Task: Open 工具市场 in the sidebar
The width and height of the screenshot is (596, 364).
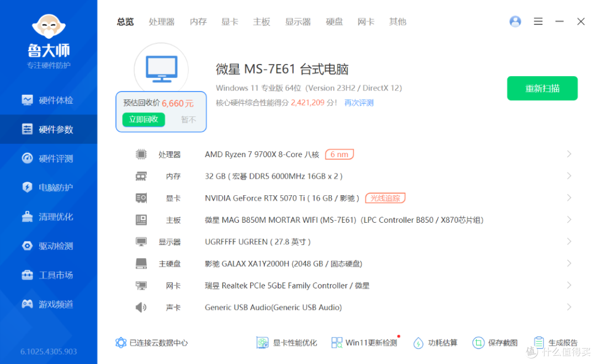Action: pos(49,275)
